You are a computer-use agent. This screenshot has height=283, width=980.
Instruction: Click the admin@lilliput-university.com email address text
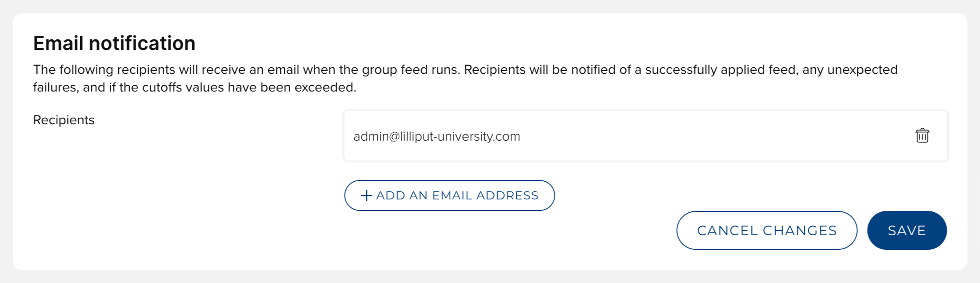tap(437, 136)
